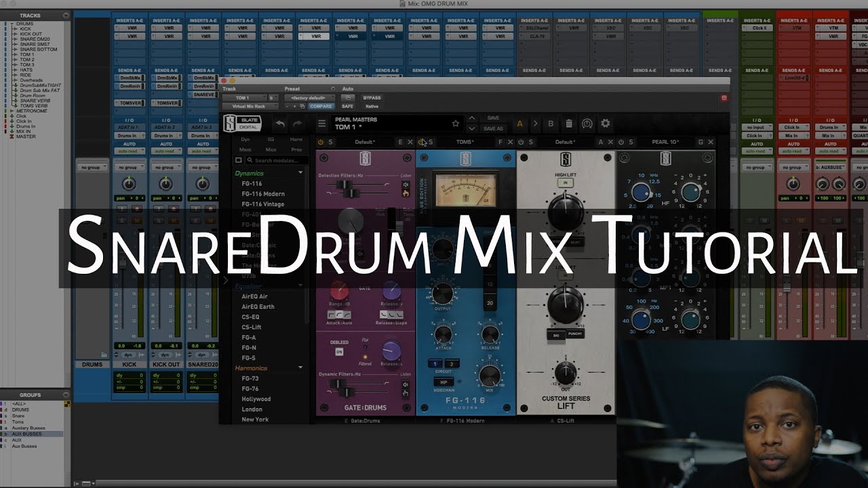Image resolution: width=868 pixels, height=488 pixels.
Task: Toggle the browser panel icon beside search
Action: pyautogui.click(x=239, y=161)
